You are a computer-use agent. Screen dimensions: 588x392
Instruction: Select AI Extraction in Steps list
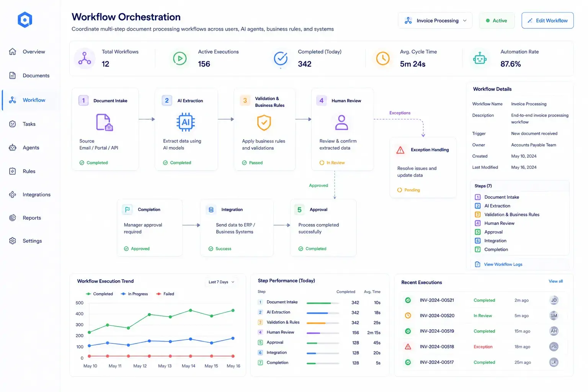pyautogui.click(x=492, y=206)
